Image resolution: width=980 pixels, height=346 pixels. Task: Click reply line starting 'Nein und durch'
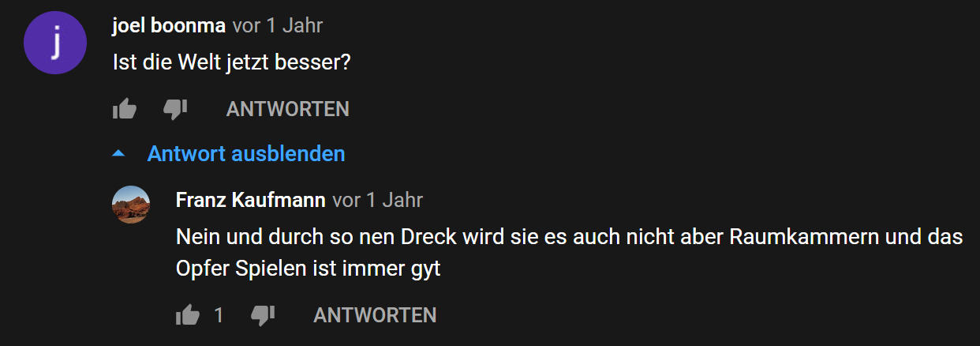point(569,237)
